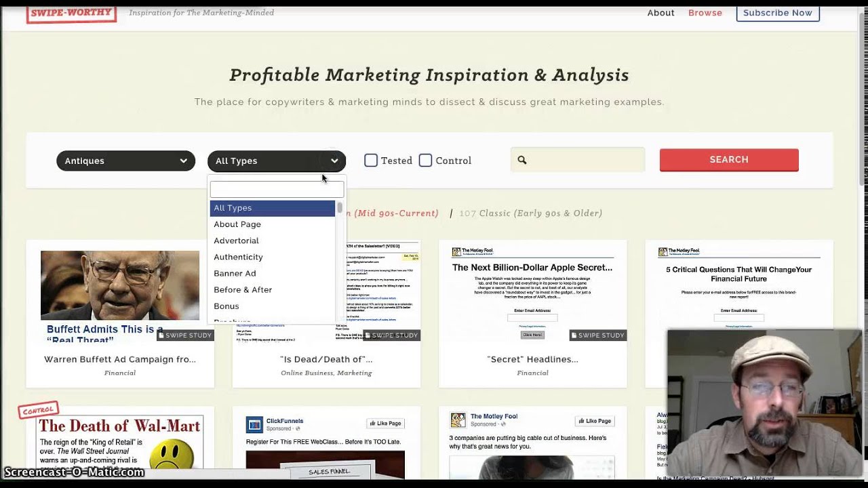Image resolution: width=868 pixels, height=488 pixels.
Task: Click "Online Business, Marketing" category text
Action: click(x=326, y=373)
